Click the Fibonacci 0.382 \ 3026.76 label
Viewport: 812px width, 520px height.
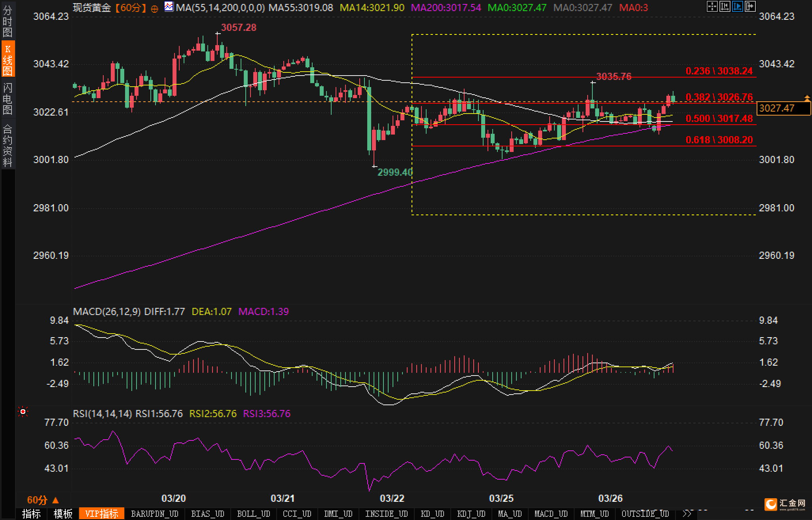point(719,97)
